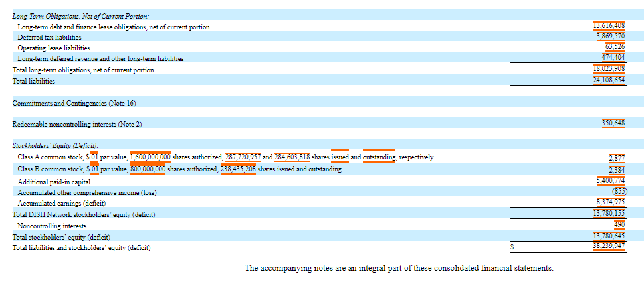This screenshot has height=282, width=644.
Task: Select the Operating lease liabilities label
Action: pos(54,48)
